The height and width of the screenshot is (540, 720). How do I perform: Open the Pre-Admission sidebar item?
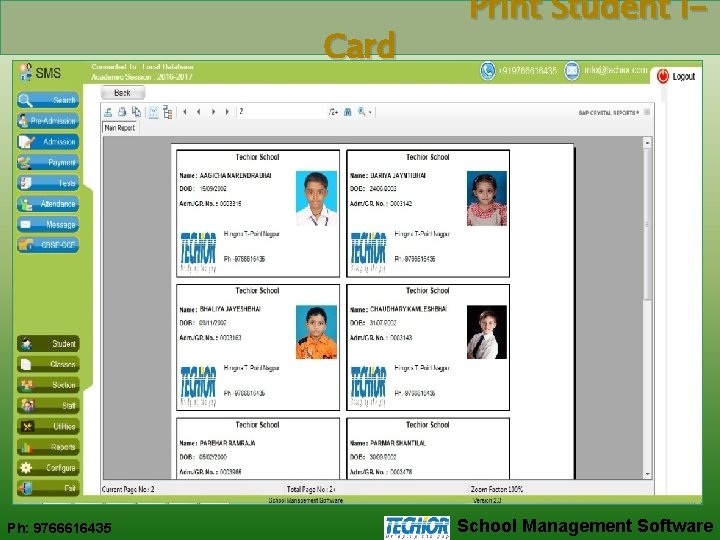[48, 121]
